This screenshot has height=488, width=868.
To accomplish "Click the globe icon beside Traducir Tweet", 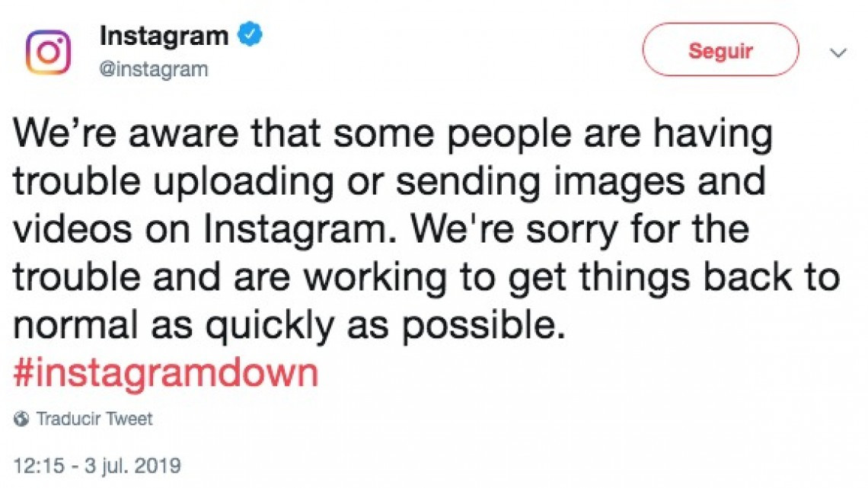I will 22,419.
